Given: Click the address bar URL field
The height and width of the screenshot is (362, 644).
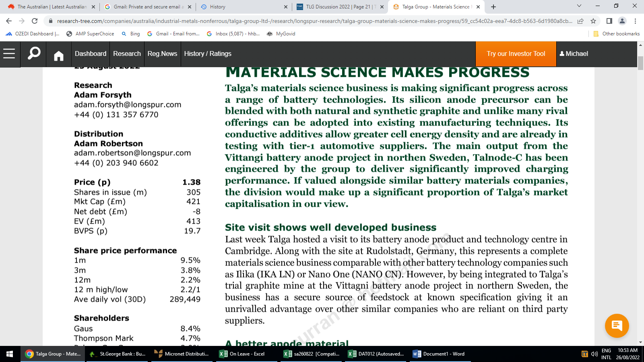Looking at the screenshot, I should tap(314, 21).
